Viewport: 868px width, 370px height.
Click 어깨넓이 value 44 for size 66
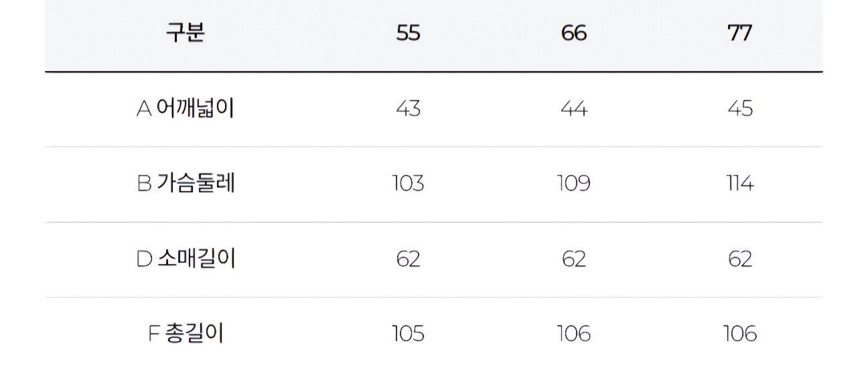pos(574,109)
